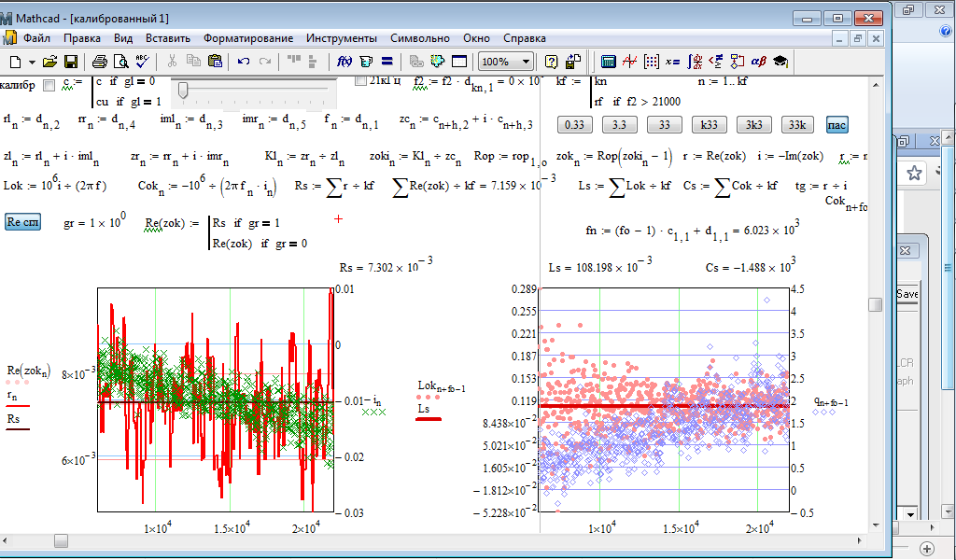
Task: Open the Matrix toolbar icon
Action: point(651,62)
